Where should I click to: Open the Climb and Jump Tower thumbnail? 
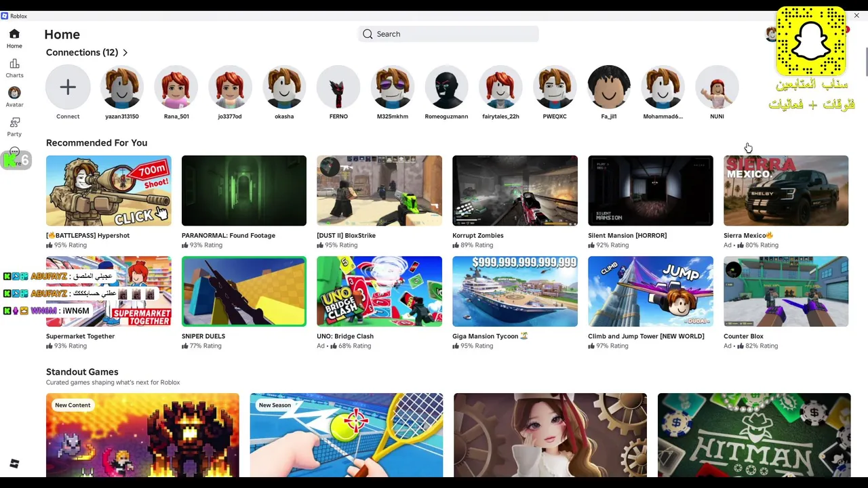click(x=650, y=291)
